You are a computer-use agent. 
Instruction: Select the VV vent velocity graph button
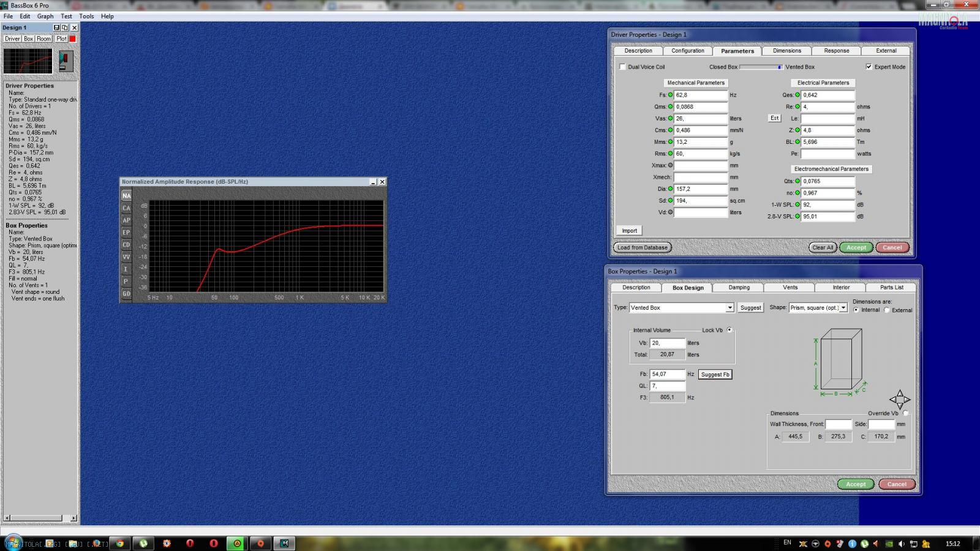pos(126,257)
